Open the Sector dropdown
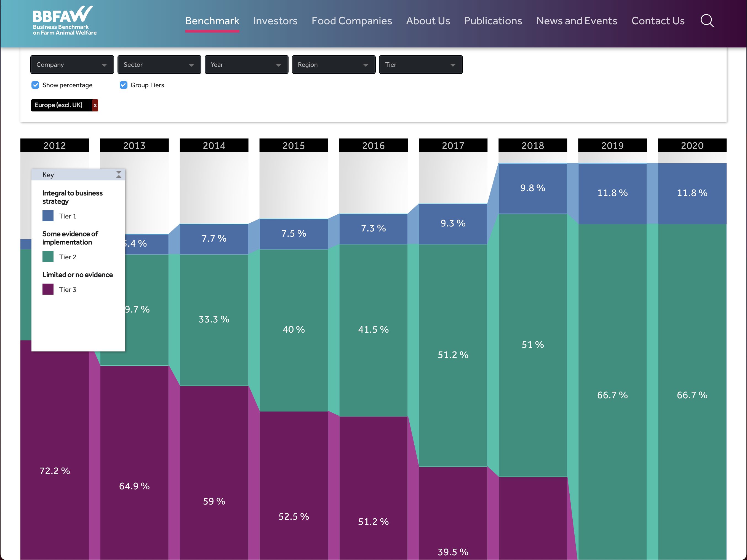Image resolution: width=747 pixels, height=560 pixels. tap(159, 65)
